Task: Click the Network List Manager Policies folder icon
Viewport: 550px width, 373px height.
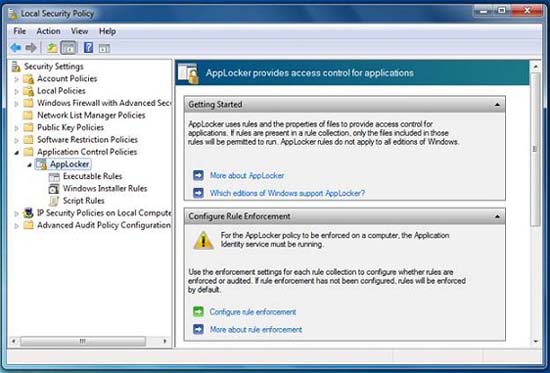Action: [28, 115]
